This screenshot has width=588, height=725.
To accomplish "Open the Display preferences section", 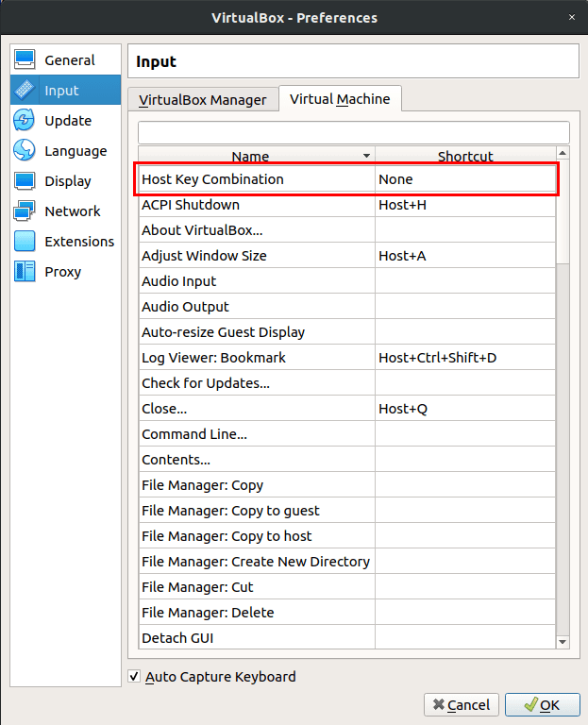I will click(66, 181).
